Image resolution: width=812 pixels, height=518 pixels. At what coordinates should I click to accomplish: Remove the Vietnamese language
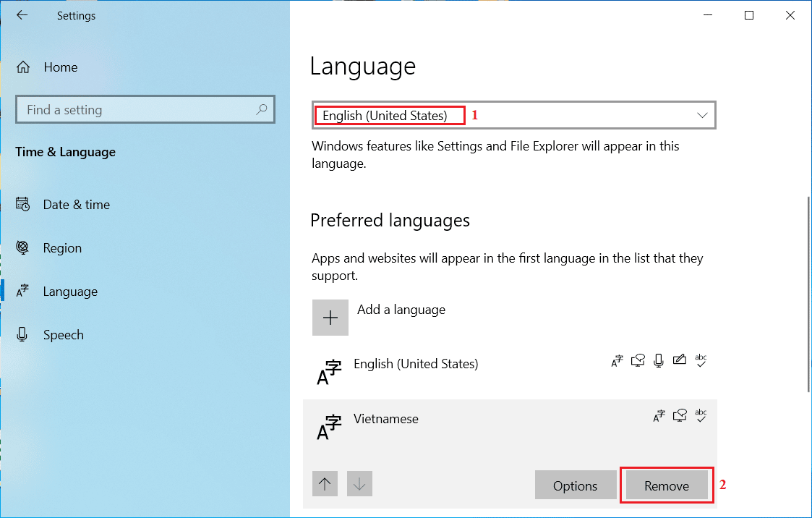point(666,485)
